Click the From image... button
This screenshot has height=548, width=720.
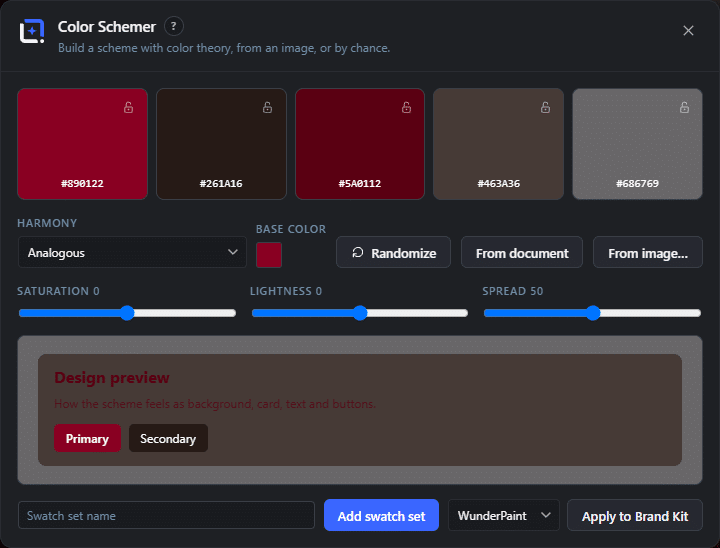[648, 252]
